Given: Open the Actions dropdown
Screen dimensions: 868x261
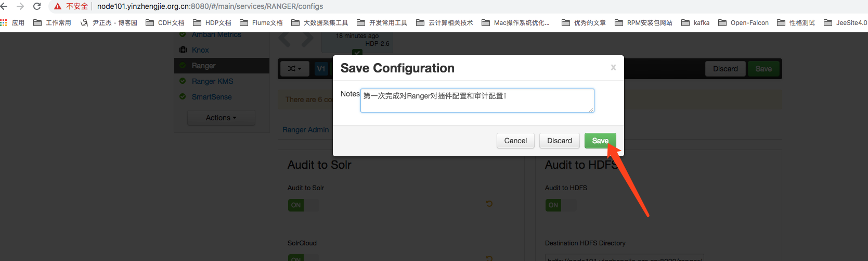Looking at the screenshot, I should point(221,118).
